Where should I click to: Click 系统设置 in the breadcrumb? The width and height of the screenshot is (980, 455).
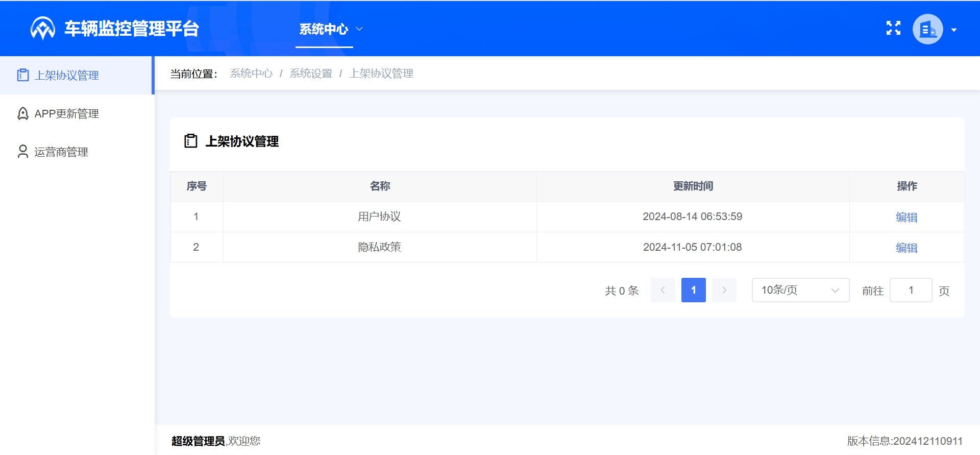click(311, 74)
